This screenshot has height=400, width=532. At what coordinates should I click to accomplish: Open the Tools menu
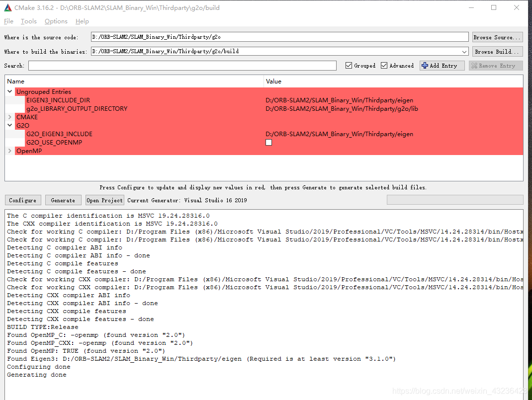pyautogui.click(x=28, y=21)
